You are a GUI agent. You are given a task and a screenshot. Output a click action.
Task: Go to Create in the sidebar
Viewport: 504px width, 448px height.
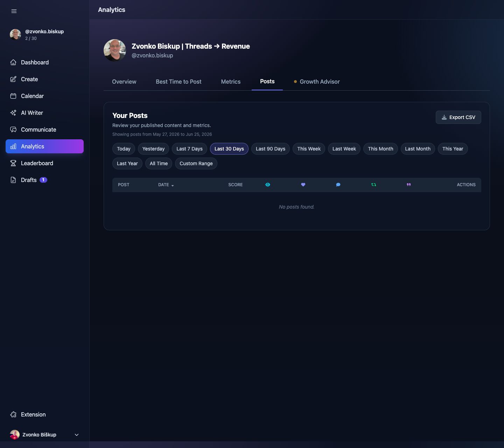click(44, 79)
